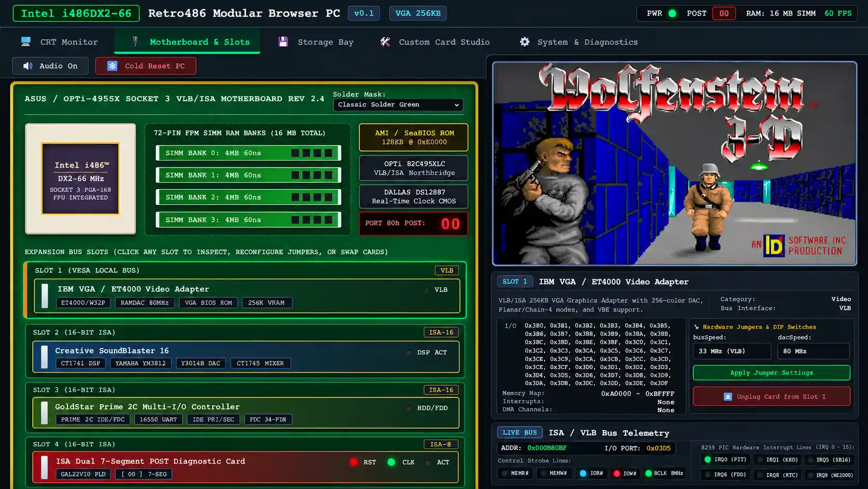
Task: Click the speaker icon on Audio On
Action: (x=28, y=66)
